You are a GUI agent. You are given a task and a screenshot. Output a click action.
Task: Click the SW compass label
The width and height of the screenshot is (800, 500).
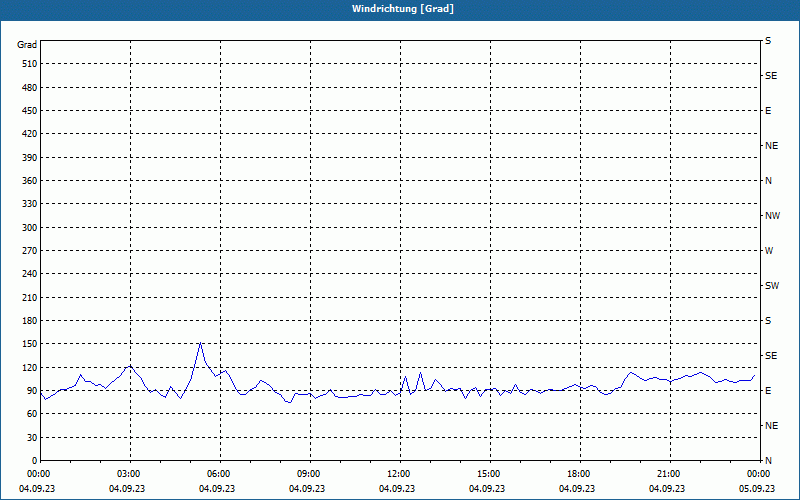point(772,286)
